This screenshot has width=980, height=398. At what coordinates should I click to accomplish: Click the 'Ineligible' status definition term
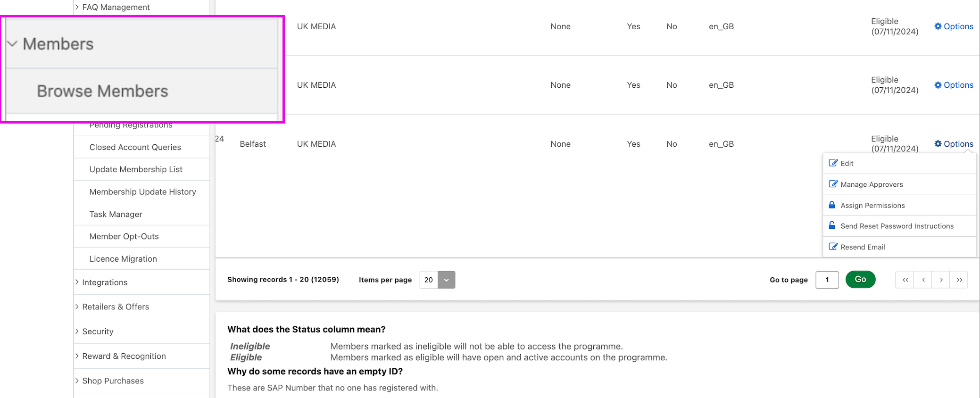250,346
